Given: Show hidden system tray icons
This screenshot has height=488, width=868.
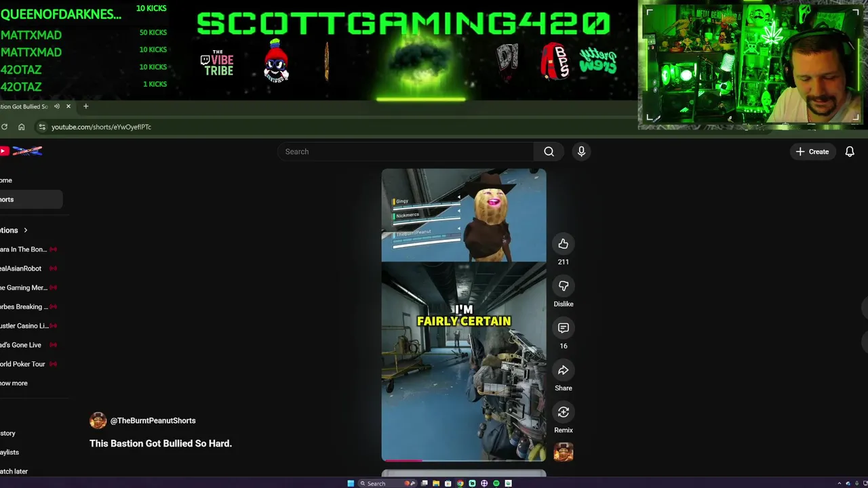Looking at the screenshot, I should (840, 483).
